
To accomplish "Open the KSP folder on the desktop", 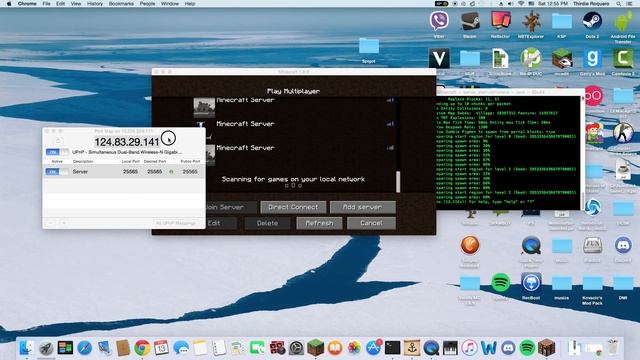I will [x=562, y=20].
